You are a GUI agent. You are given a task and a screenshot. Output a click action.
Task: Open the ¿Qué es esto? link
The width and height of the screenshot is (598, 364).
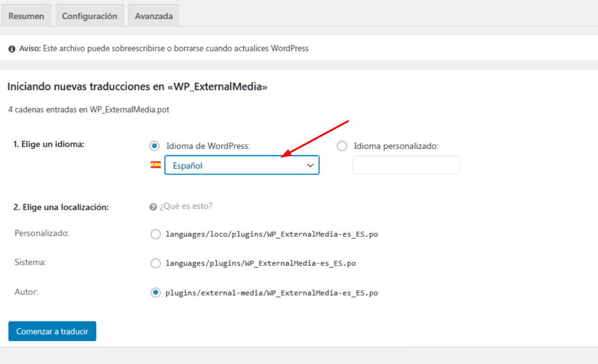186,206
